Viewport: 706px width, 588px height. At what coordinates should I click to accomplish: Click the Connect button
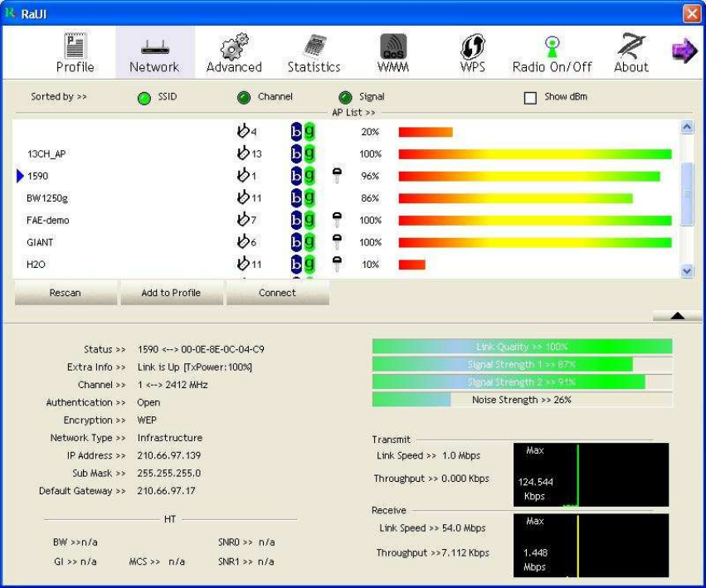click(x=277, y=293)
